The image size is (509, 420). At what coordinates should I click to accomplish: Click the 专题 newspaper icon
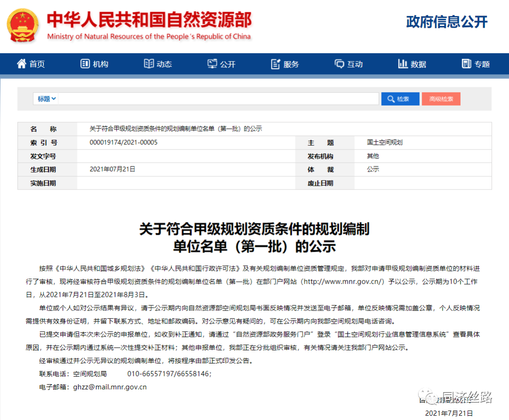click(467, 64)
